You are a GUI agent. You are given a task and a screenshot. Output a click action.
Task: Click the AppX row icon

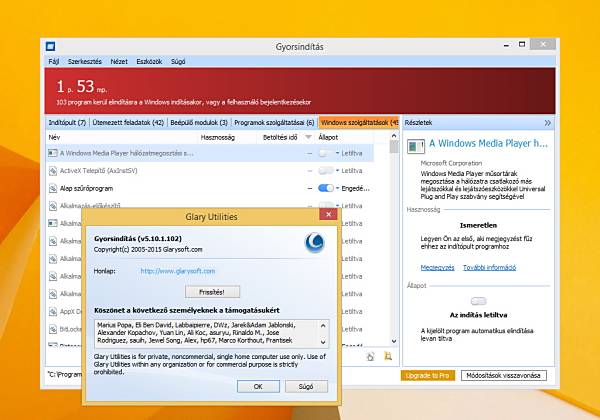pos(53,311)
